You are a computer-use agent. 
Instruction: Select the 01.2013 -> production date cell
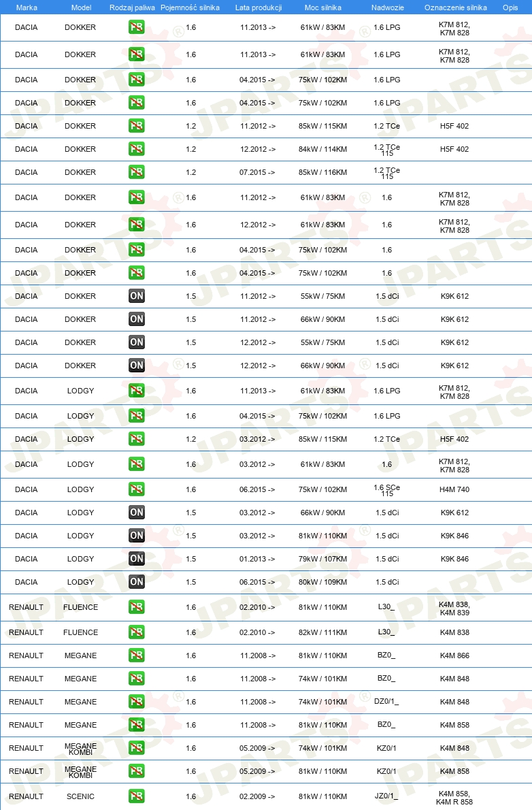coord(257,559)
